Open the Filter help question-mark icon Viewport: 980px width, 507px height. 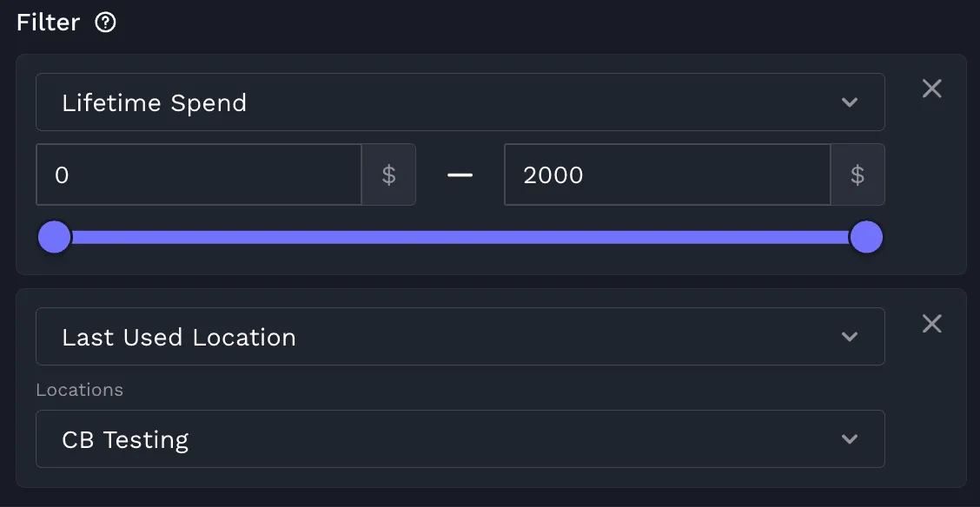click(106, 23)
